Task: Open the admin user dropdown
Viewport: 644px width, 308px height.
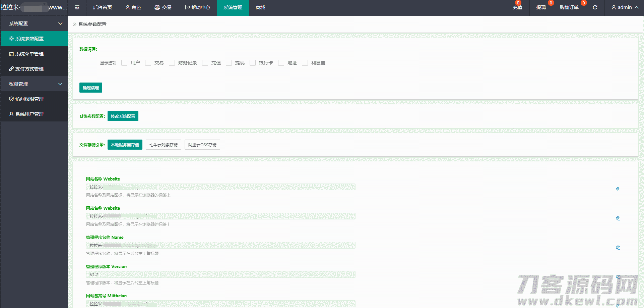Action: pos(625,7)
